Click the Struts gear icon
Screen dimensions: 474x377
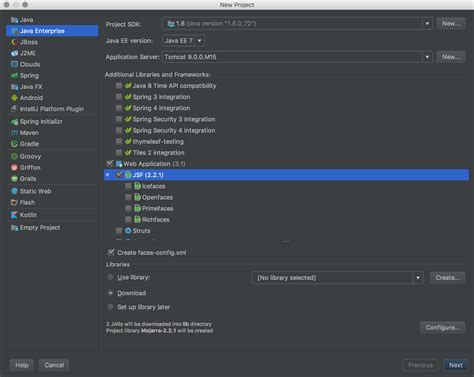(128, 230)
